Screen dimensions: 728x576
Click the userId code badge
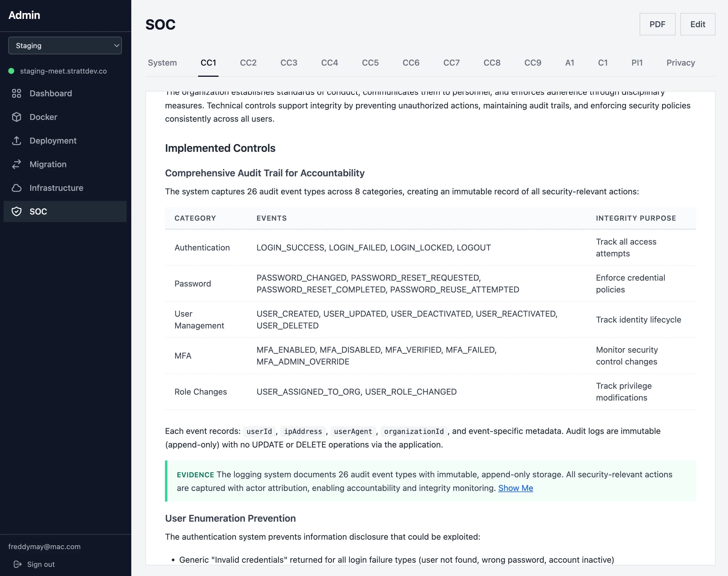click(x=259, y=431)
